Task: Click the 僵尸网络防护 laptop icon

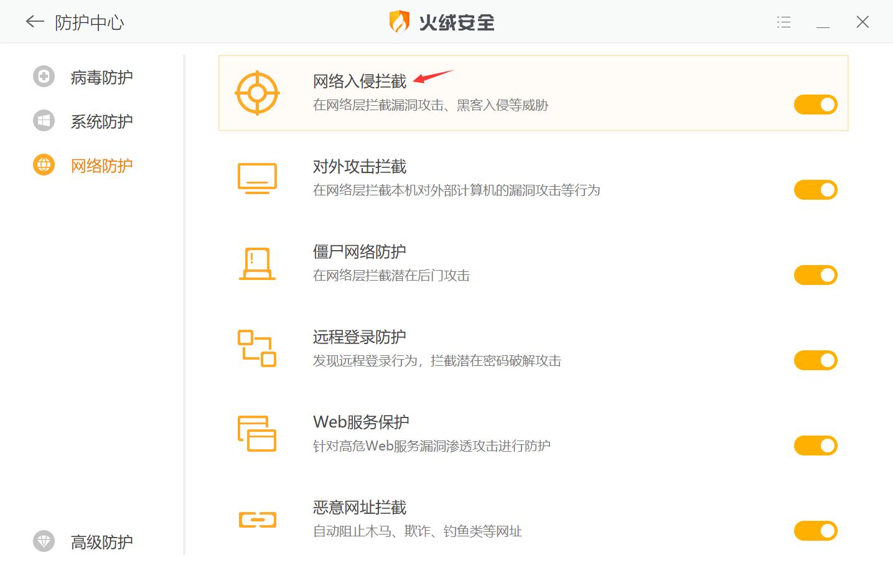Action: [x=257, y=264]
